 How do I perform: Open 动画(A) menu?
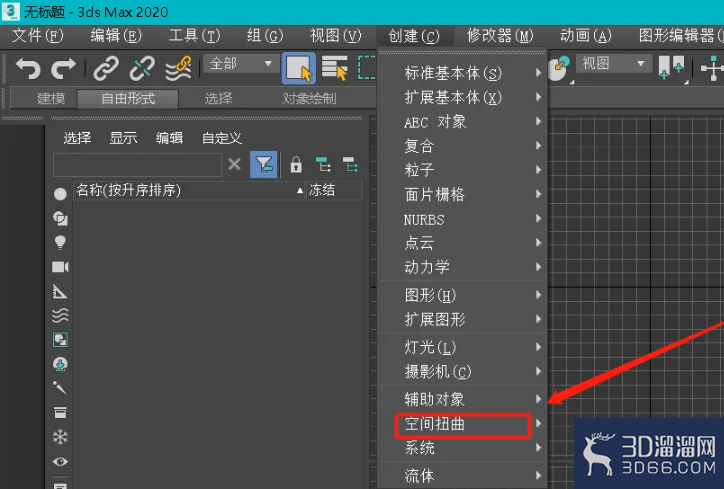click(585, 36)
